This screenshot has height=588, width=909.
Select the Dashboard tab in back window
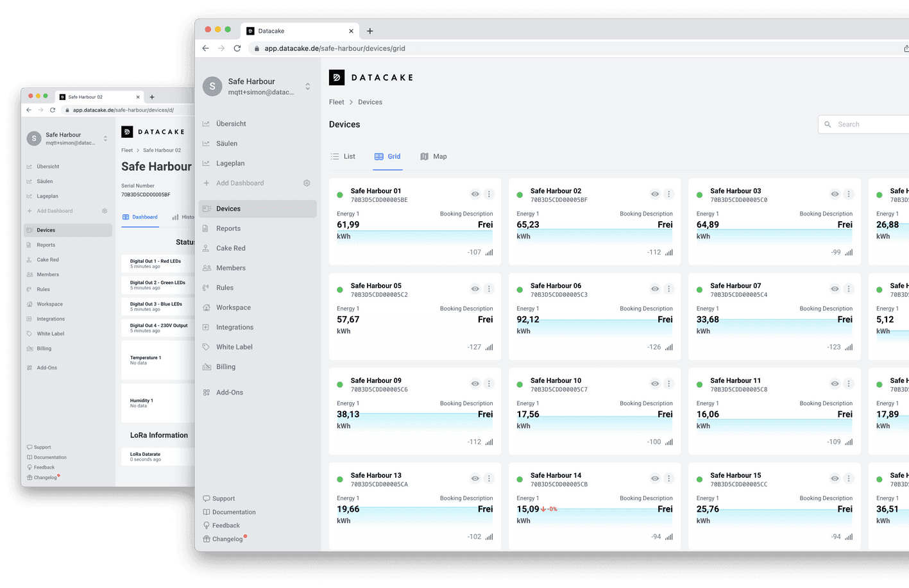140,217
